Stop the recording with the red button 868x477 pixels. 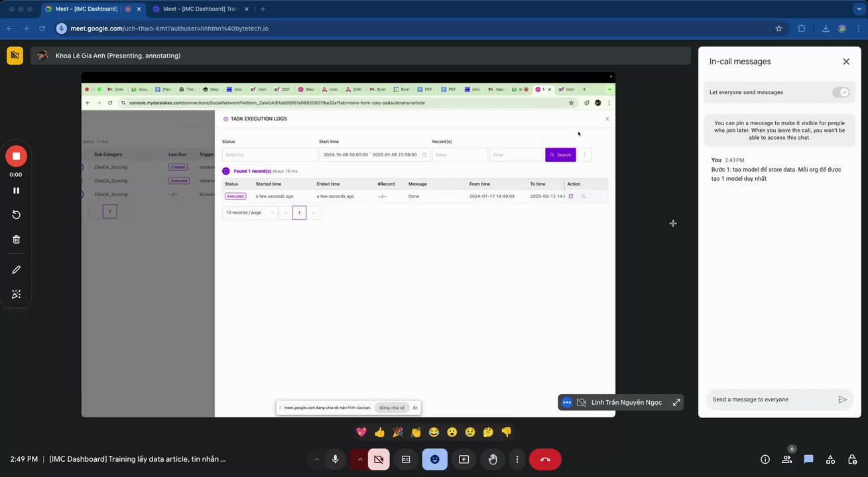point(16,156)
